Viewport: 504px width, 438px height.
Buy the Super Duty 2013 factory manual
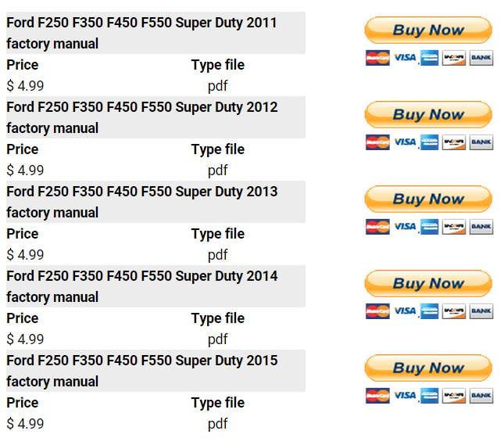(428, 199)
